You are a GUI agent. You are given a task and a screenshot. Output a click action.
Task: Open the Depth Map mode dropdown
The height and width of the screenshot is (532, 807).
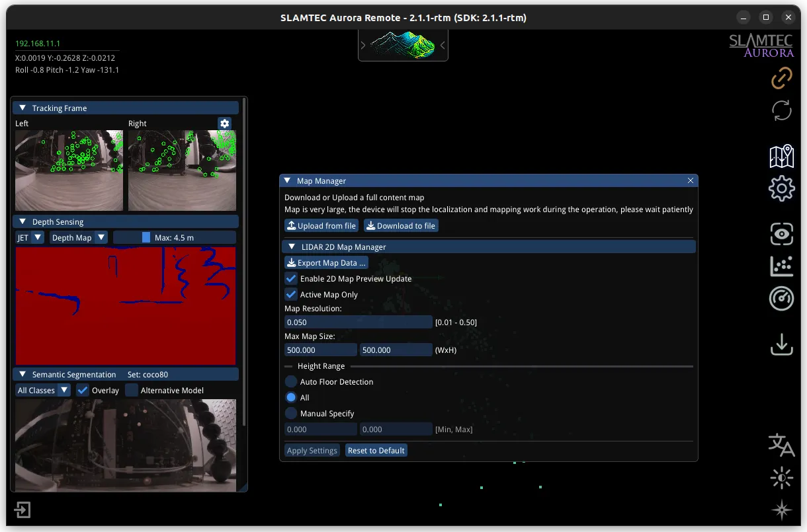(78, 237)
